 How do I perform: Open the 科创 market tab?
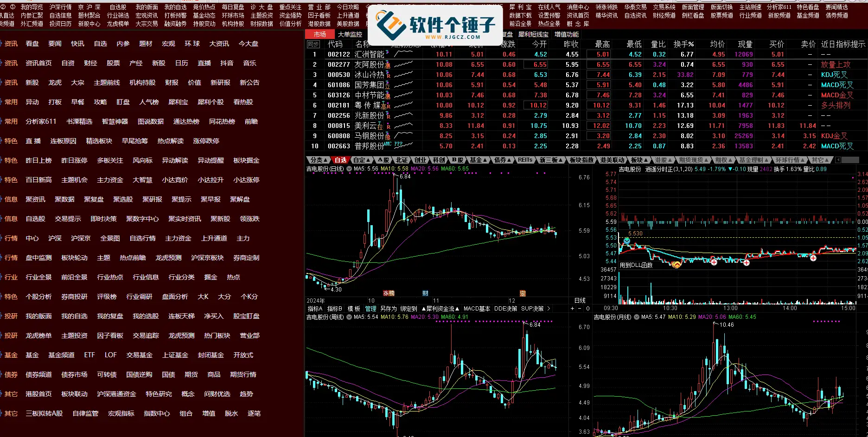pos(439,160)
